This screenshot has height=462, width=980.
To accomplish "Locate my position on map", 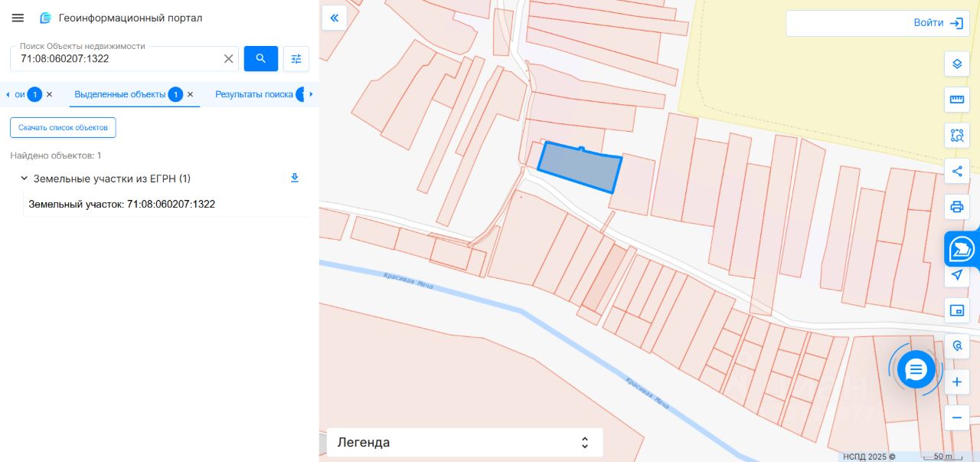I will coord(957,275).
